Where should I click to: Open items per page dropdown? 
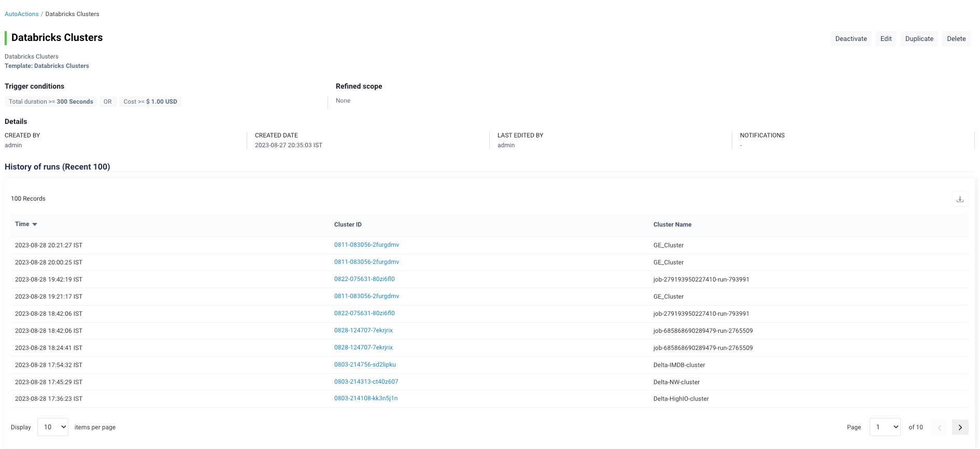point(53,427)
